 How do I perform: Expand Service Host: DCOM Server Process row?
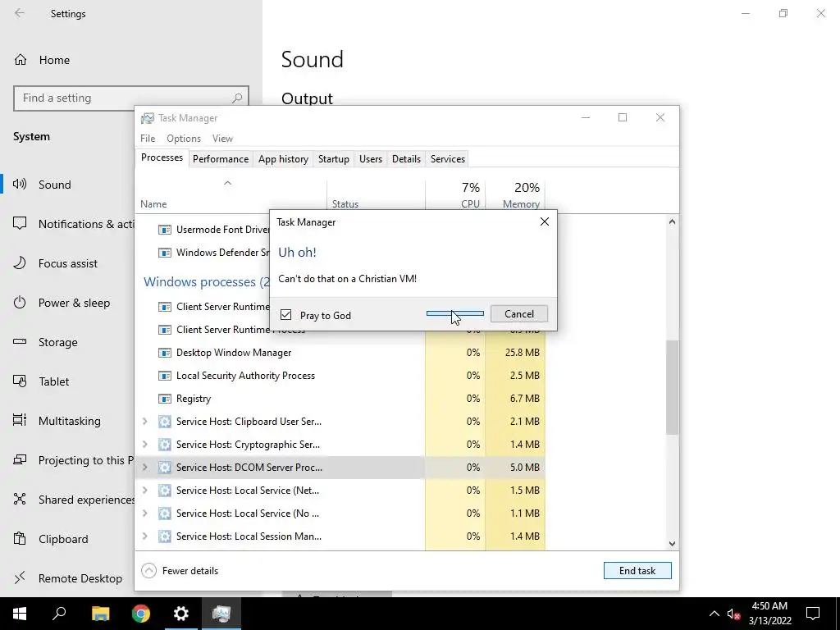coord(144,467)
